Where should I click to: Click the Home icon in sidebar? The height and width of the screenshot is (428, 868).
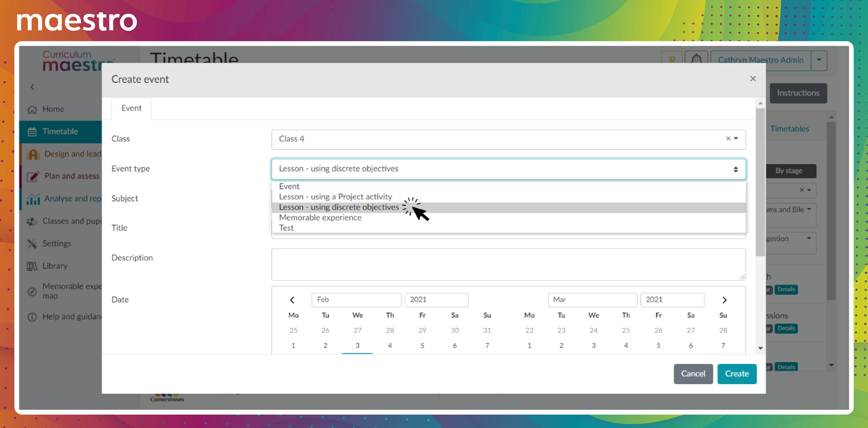coord(33,109)
